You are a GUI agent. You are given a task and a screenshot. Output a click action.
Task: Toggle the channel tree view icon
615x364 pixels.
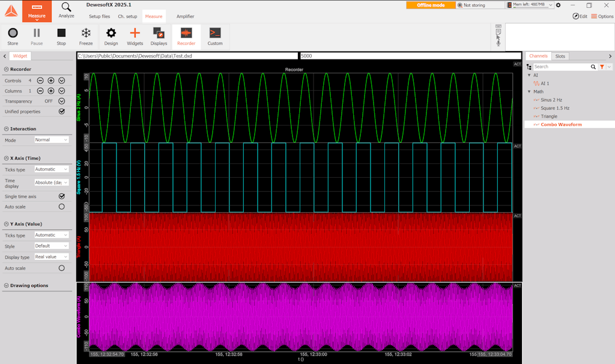click(529, 67)
